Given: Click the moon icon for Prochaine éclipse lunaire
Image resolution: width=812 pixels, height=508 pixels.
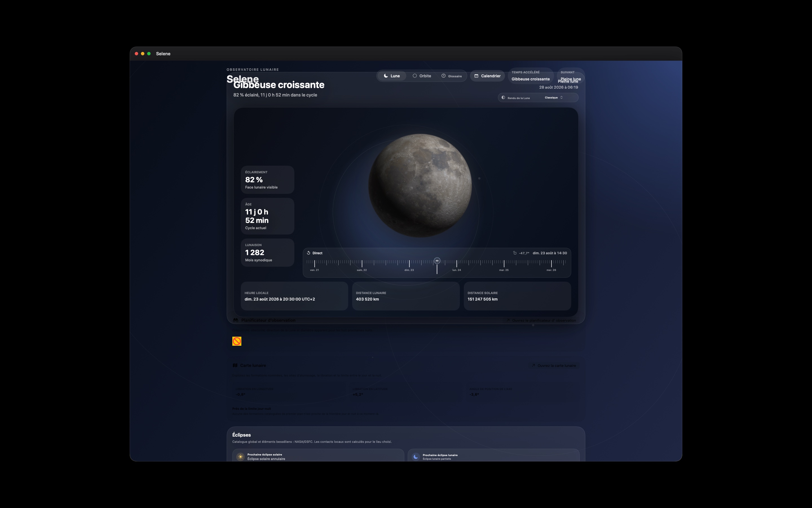Looking at the screenshot, I should [416, 457].
